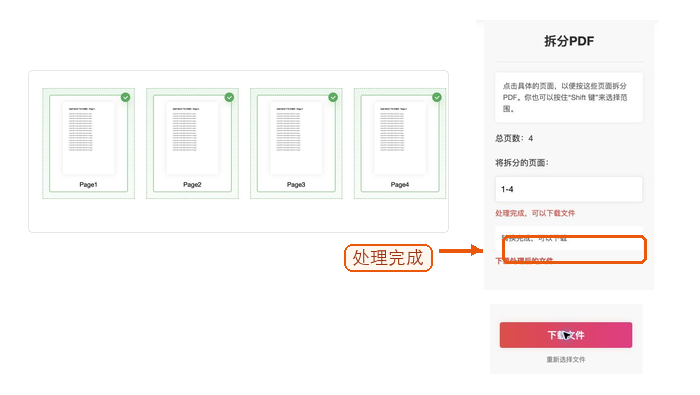The width and height of the screenshot is (700, 395).
Task: Click the 拆分PDF heading
Action: (569, 41)
